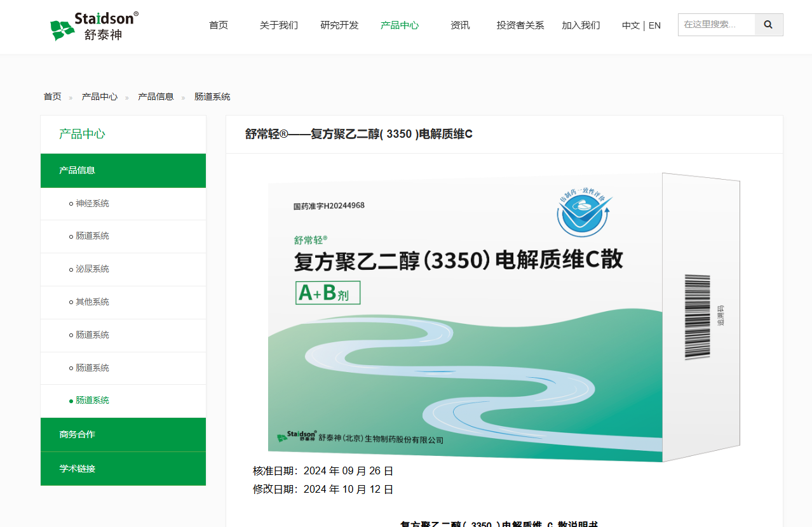The image size is (812, 527).
Task: Open 其他系统 category in the sidebar
Action: point(92,302)
